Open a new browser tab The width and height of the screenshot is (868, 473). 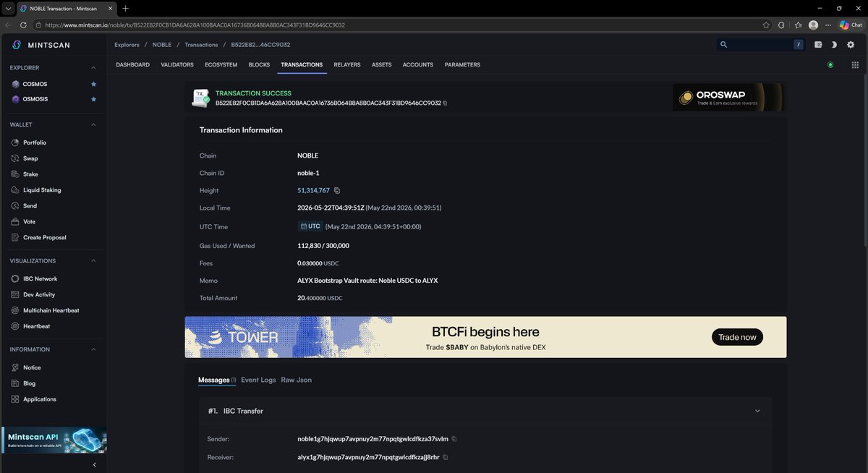point(126,9)
